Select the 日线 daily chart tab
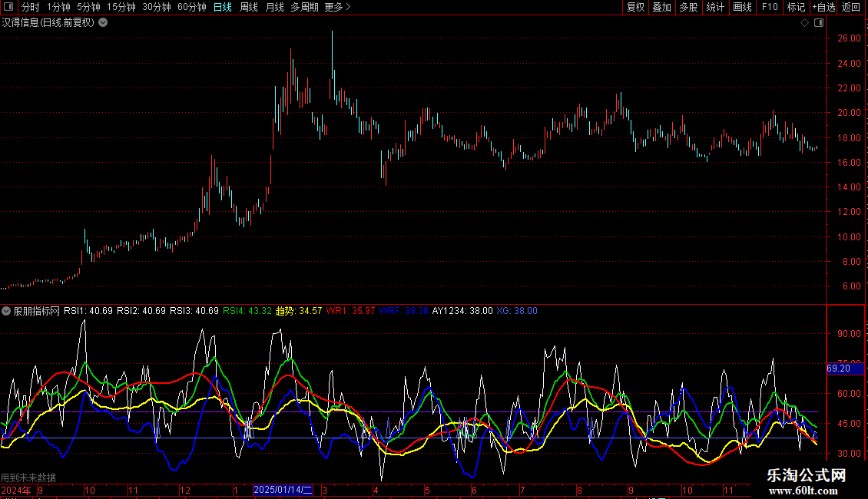Image resolution: width=868 pixels, height=499 pixels. tap(223, 7)
